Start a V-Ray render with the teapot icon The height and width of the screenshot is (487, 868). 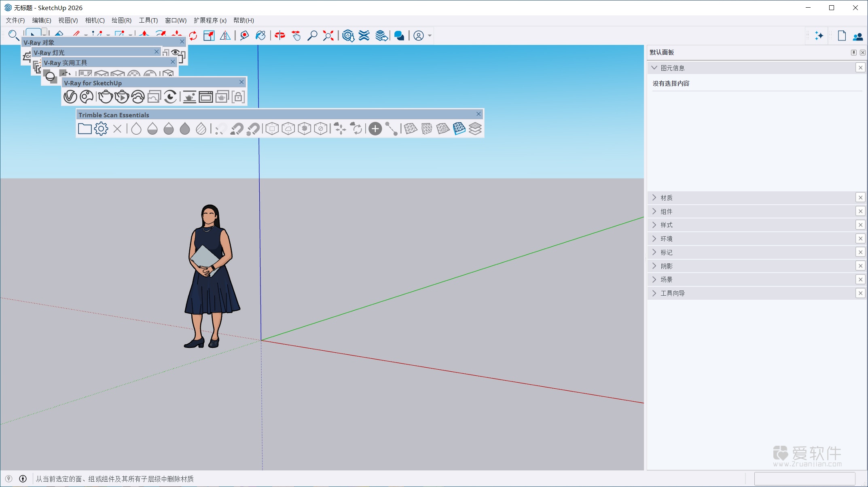click(105, 97)
